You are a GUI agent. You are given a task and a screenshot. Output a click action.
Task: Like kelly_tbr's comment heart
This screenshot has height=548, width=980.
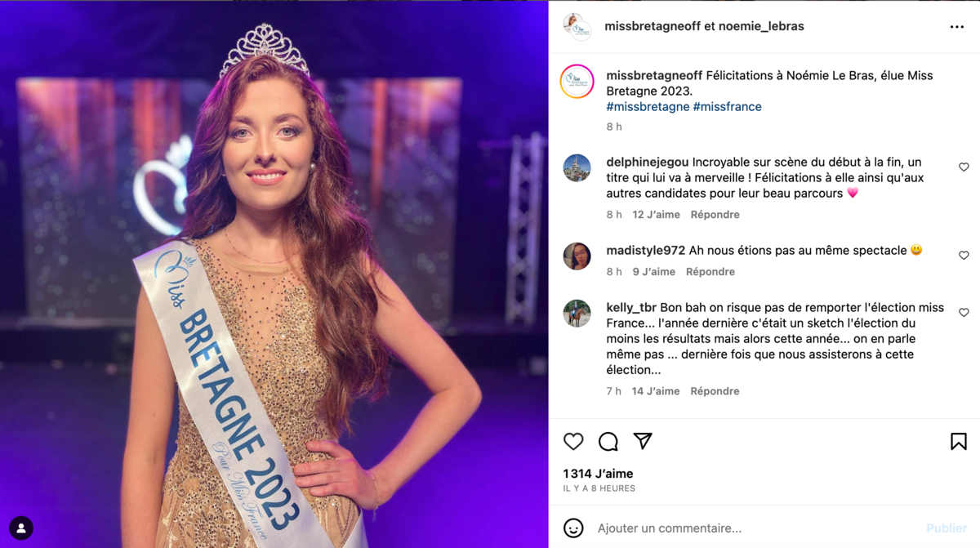point(964,313)
